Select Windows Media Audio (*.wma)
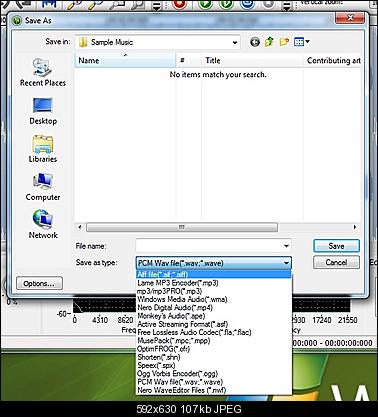 (x=213, y=299)
